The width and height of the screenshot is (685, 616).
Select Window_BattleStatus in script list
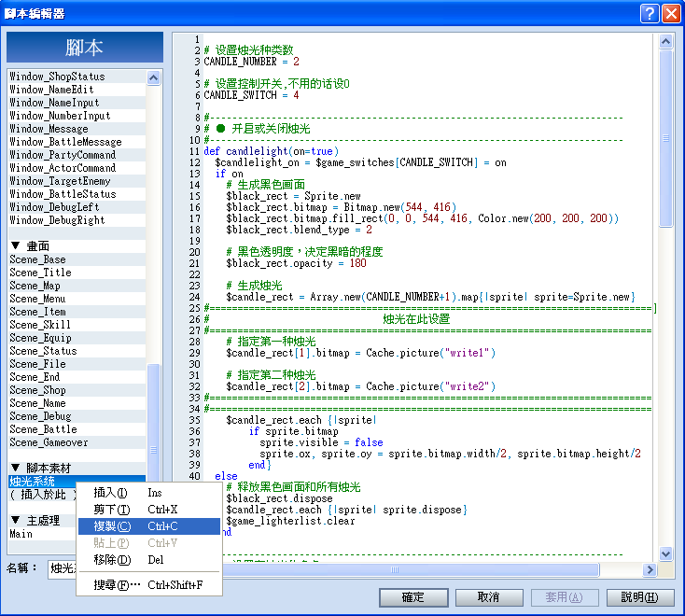click(x=77, y=194)
